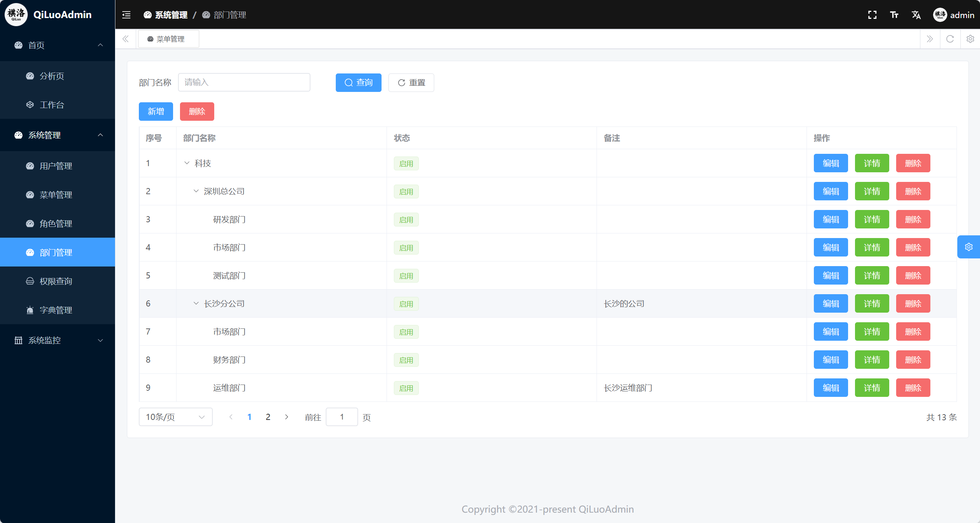This screenshot has width=980, height=523.
Task: Switch to the 菜单管理 tab
Action: pos(168,38)
